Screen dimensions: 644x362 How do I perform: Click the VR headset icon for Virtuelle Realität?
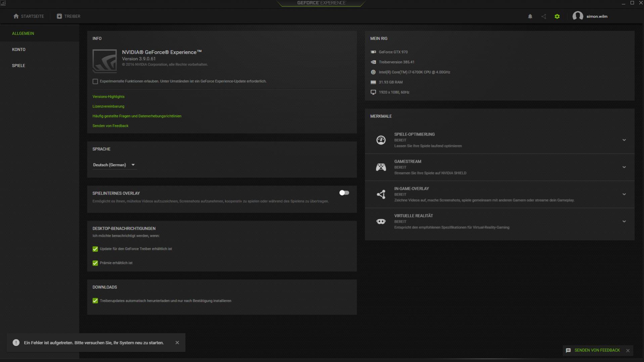(x=381, y=221)
